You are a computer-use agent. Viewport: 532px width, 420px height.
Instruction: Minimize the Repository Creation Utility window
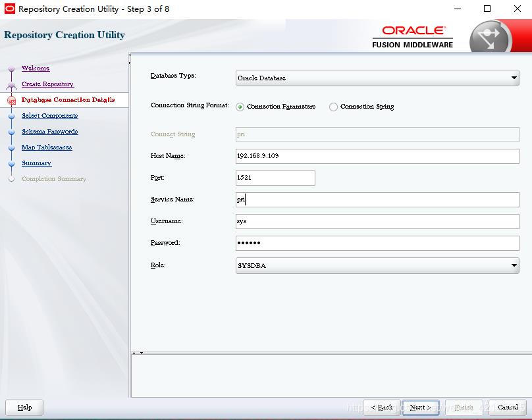pos(458,9)
